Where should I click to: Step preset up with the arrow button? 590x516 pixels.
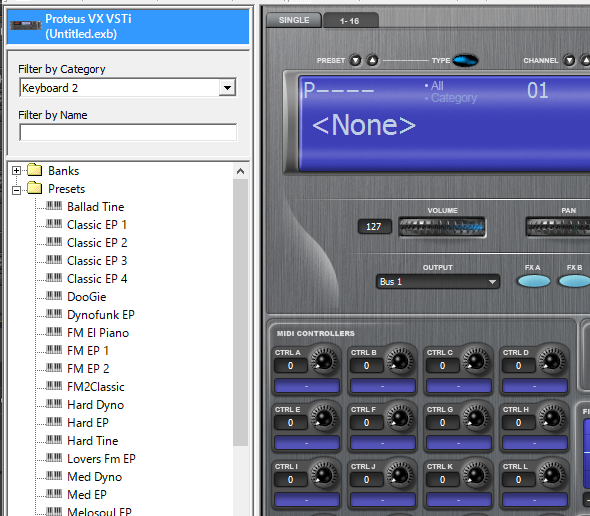373,60
